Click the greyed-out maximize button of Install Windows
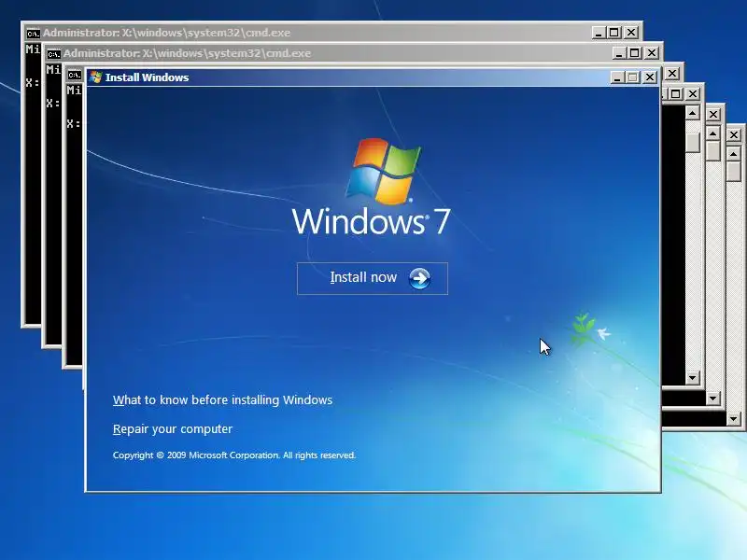 tap(633, 77)
